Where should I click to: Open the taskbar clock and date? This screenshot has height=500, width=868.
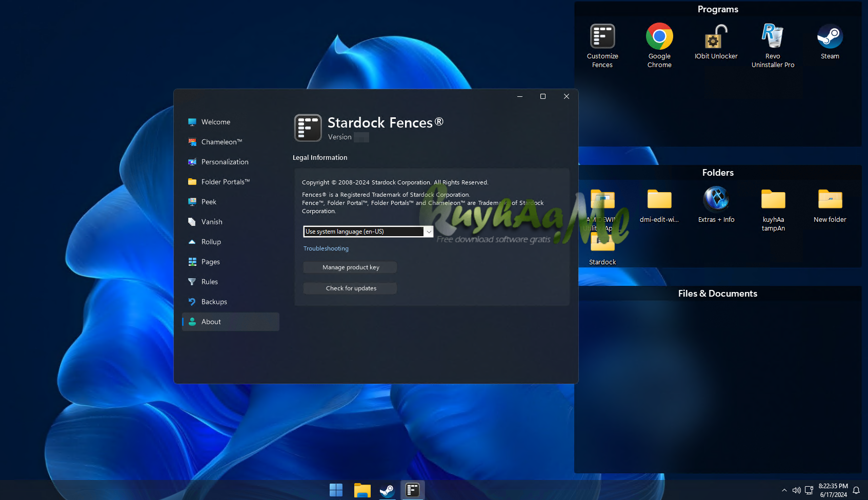click(833, 490)
